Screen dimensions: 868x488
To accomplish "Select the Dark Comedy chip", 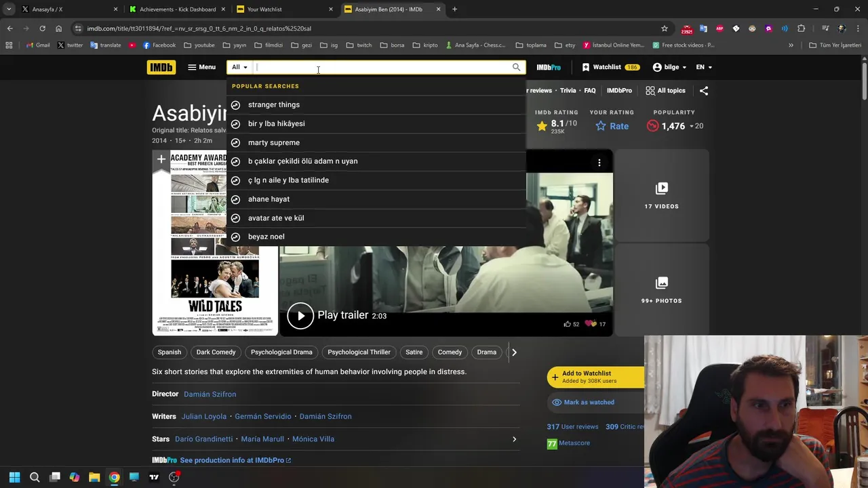I will [x=216, y=352].
